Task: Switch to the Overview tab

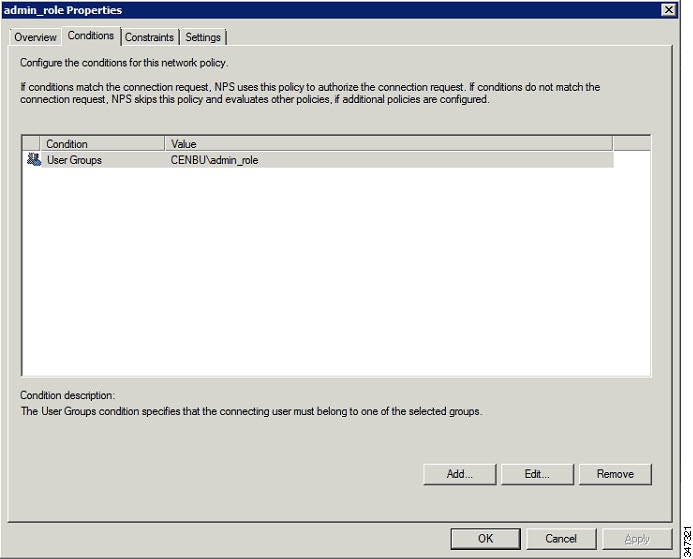Action: coord(35,37)
